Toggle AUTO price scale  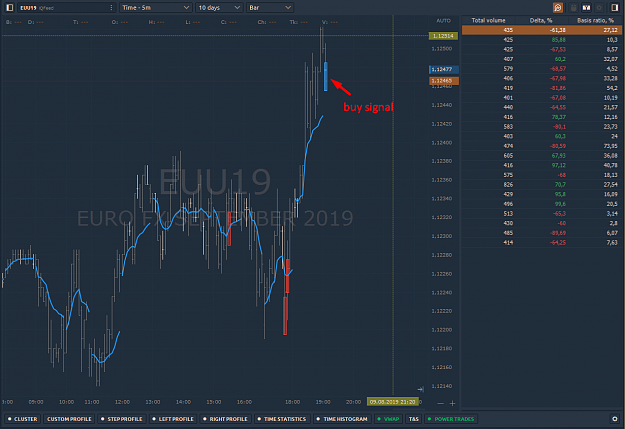pyautogui.click(x=443, y=21)
